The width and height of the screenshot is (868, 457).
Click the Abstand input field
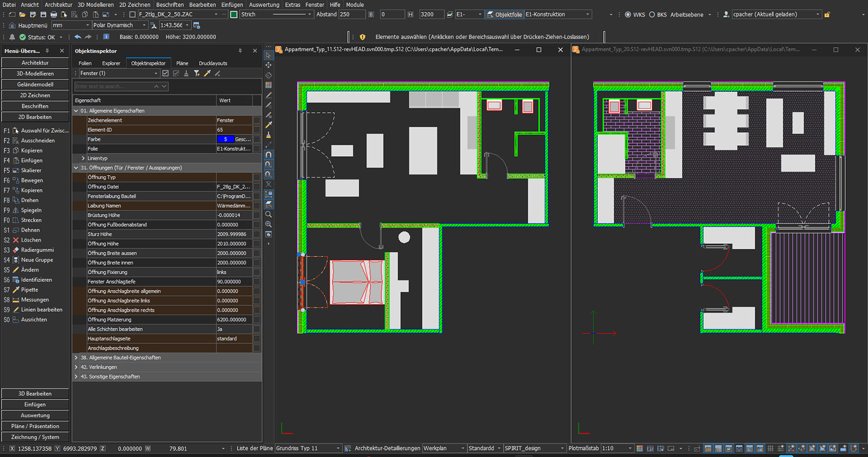pos(351,15)
